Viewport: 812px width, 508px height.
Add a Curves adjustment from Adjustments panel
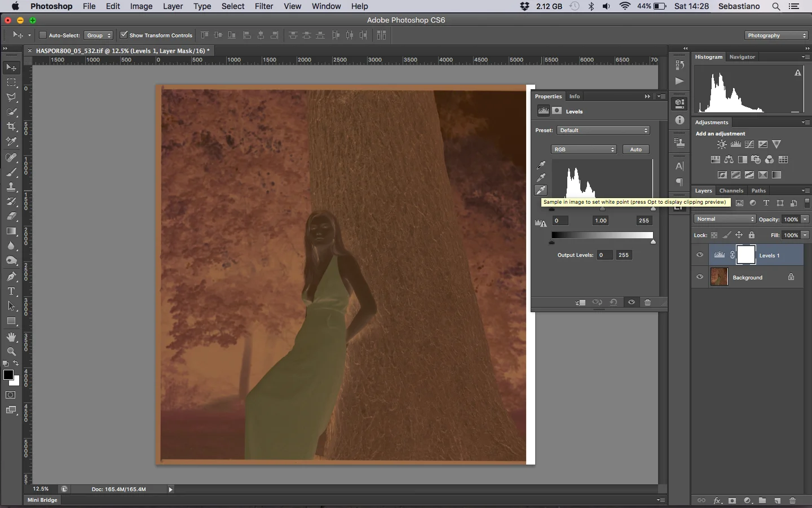[x=749, y=144]
